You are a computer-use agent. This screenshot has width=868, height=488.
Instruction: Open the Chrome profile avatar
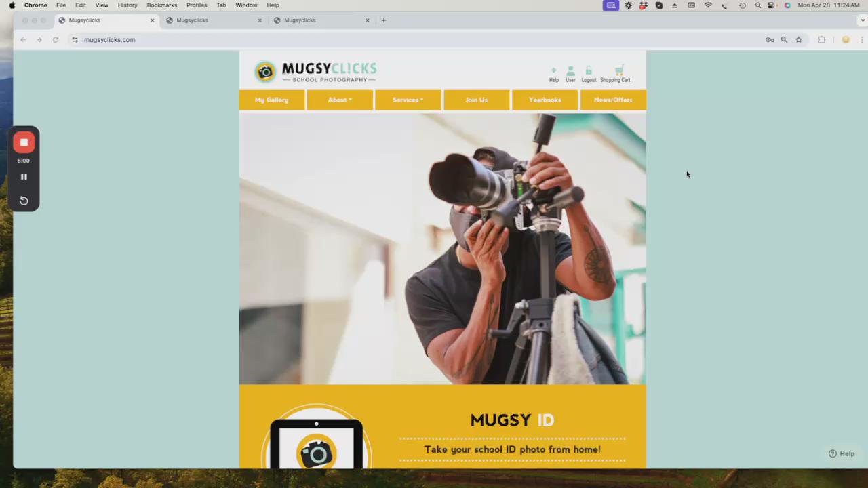click(846, 39)
